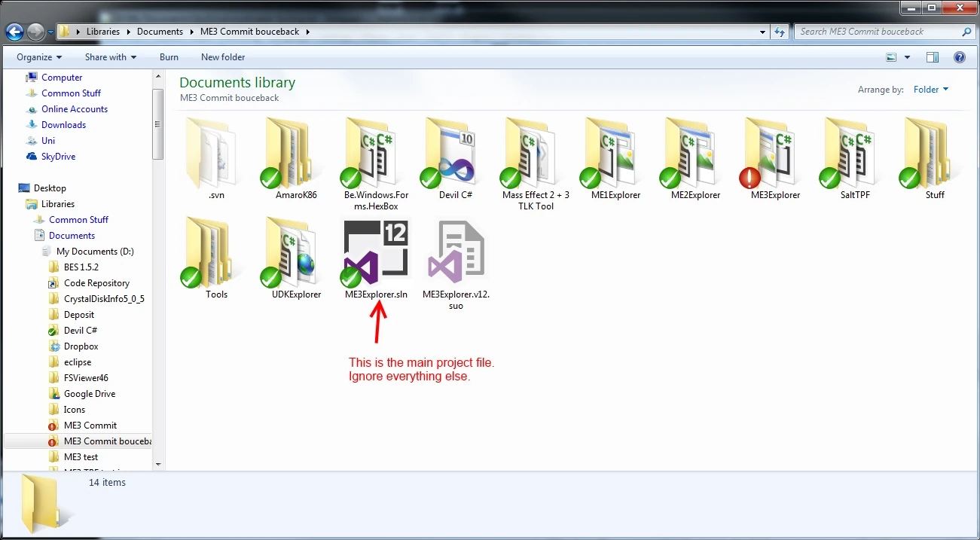Image resolution: width=980 pixels, height=540 pixels.
Task: Click the New folder button
Action: pyautogui.click(x=223, y=57)
